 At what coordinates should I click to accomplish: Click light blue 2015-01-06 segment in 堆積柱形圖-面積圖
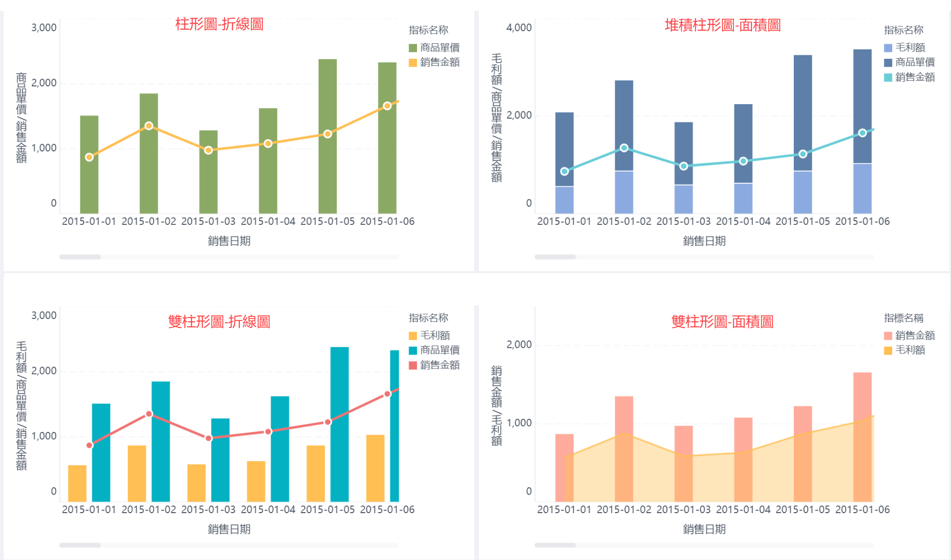[863, 189]
